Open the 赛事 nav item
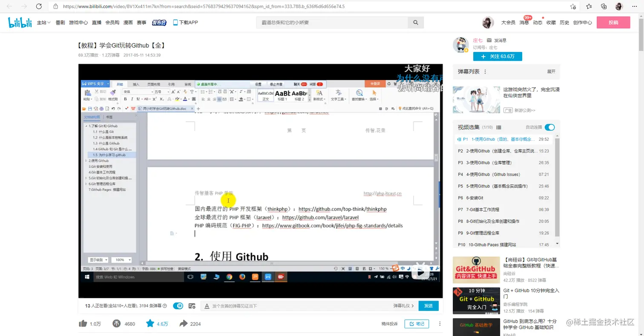 [141, 23]
